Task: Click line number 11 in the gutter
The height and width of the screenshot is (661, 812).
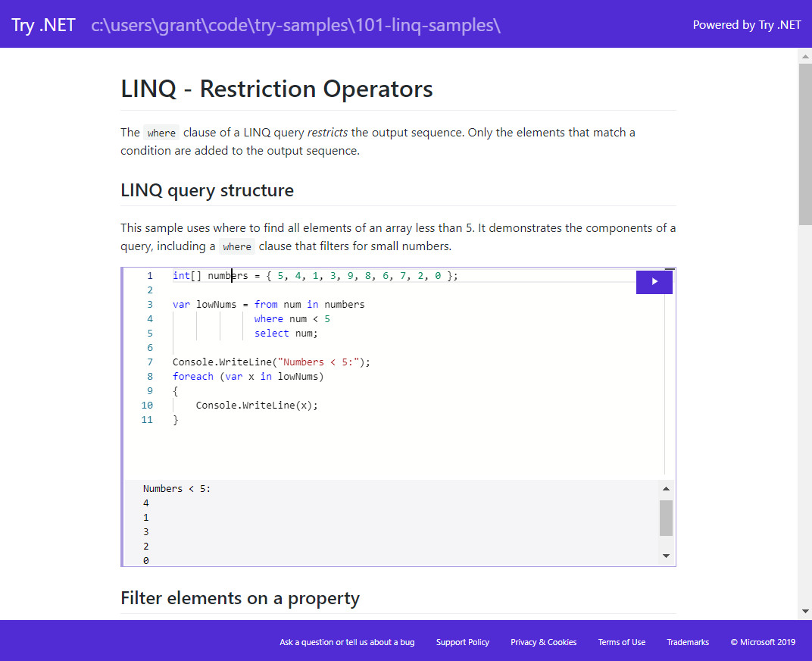Action: pyautogui.click(x=147, y=419)
